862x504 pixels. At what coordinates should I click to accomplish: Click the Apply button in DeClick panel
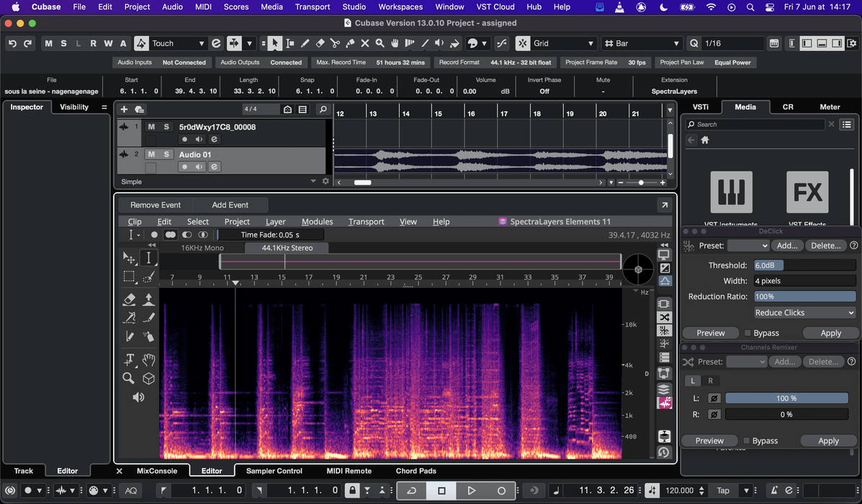pyautogui.click(x=830, y=333)
